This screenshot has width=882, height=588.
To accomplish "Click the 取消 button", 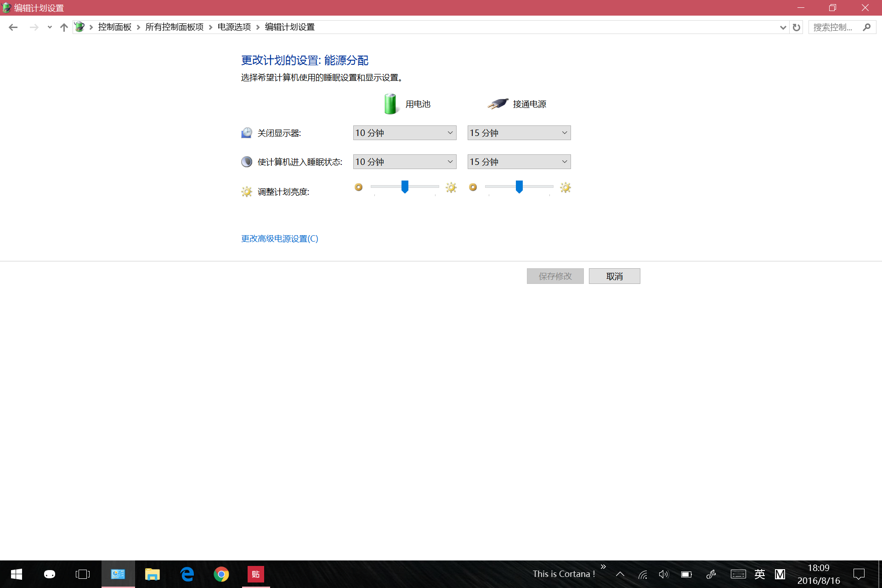I will point(614,276).
